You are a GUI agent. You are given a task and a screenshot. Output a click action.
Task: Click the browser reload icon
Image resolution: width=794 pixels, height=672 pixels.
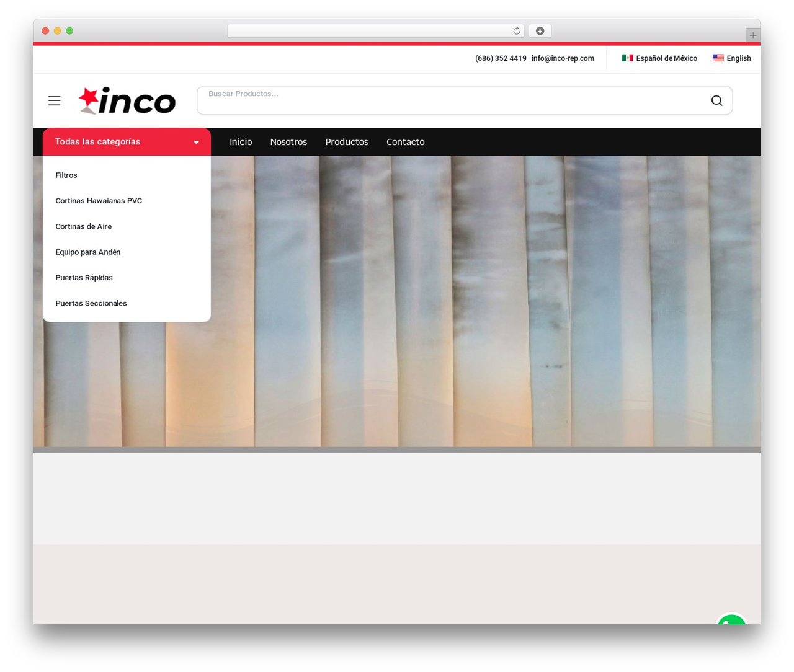pyautogui.click(x=516, y=31)
